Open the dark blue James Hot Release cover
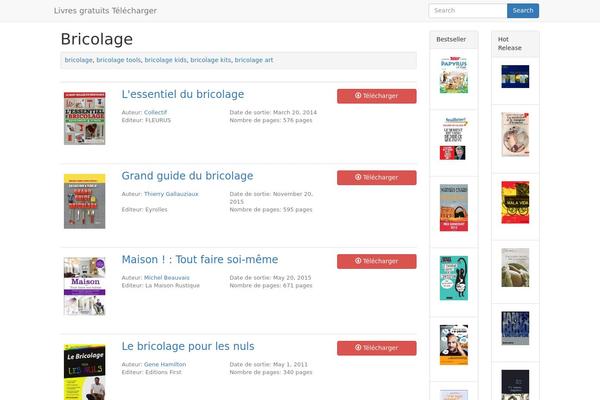 click(515, 328)
